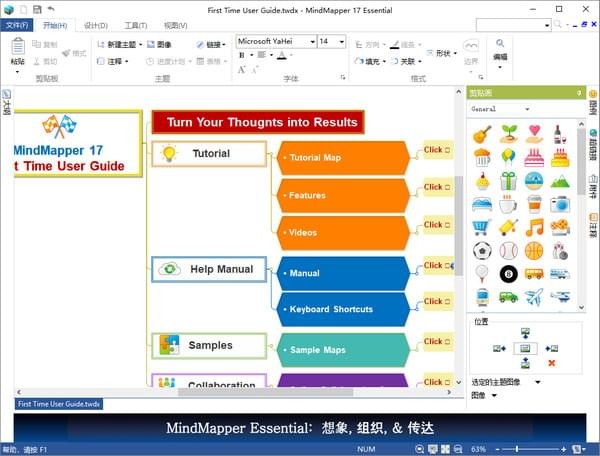This screenshot has width=600, height=456.
Task: Select the green car clipart
Action: [x=508, y=297]
